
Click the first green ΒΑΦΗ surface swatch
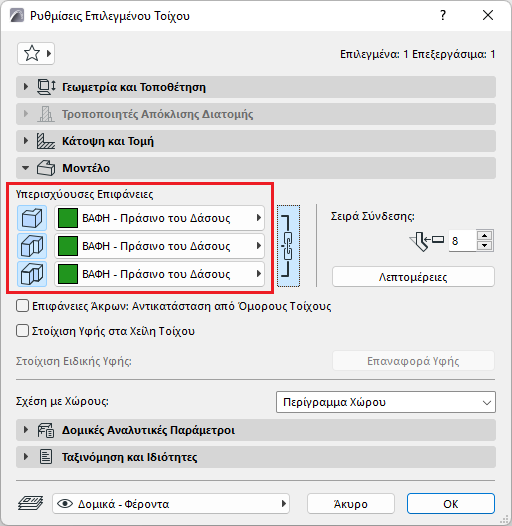click(x=68, y=218)
